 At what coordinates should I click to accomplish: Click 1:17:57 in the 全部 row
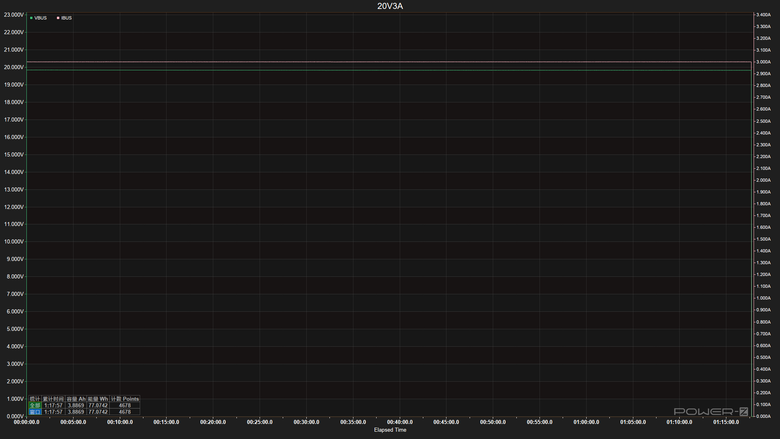click(53, 405)
